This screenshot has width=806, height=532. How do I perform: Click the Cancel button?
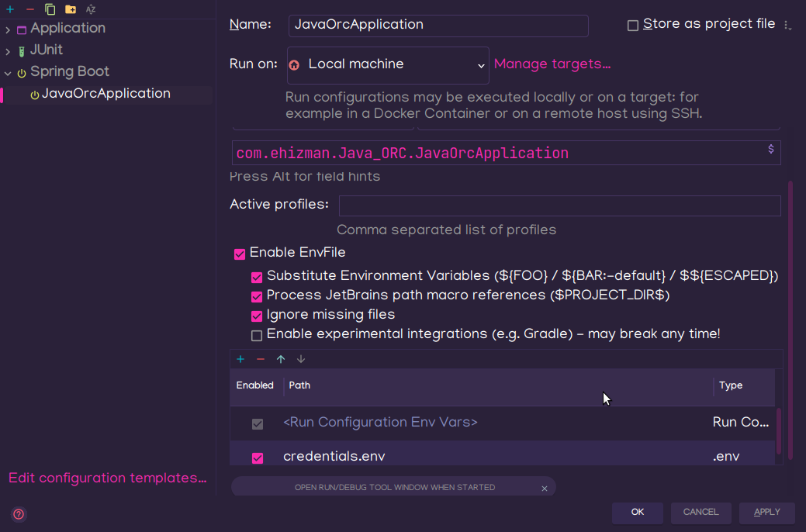700,513
